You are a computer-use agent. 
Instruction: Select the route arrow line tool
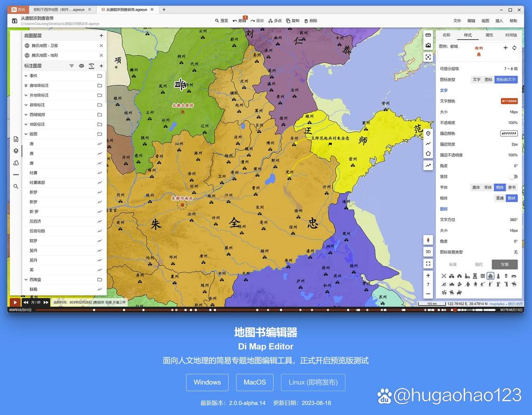click(428, 165)
